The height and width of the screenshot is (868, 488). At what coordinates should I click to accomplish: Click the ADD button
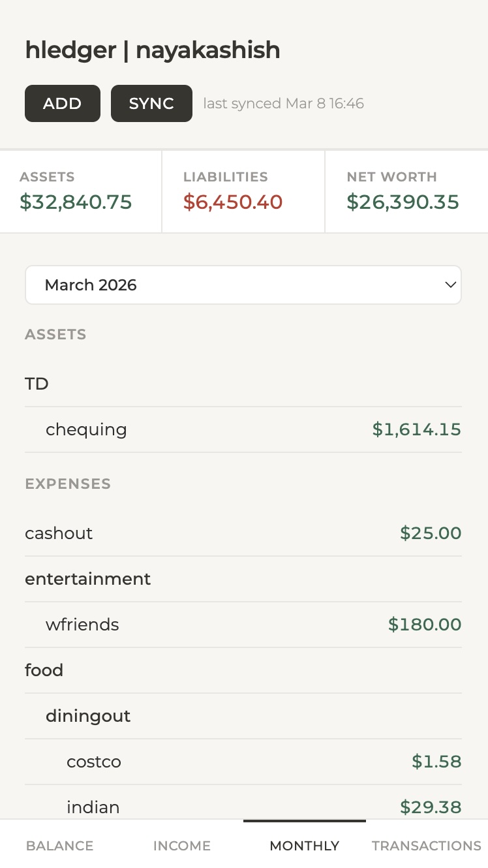tap(63, 104)
